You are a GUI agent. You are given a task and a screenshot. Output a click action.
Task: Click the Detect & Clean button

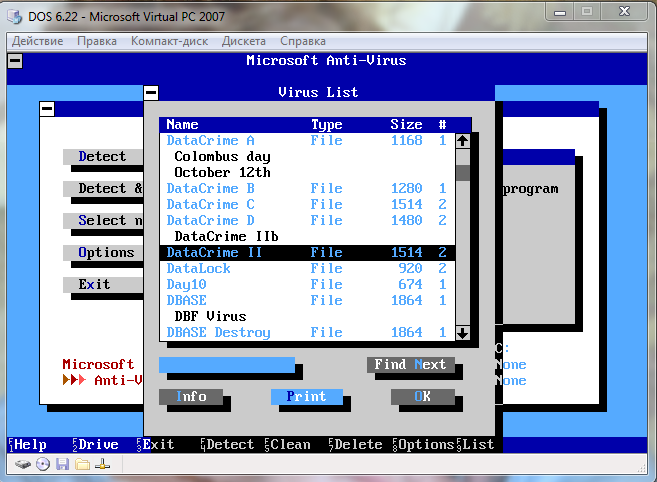(103, 189)
